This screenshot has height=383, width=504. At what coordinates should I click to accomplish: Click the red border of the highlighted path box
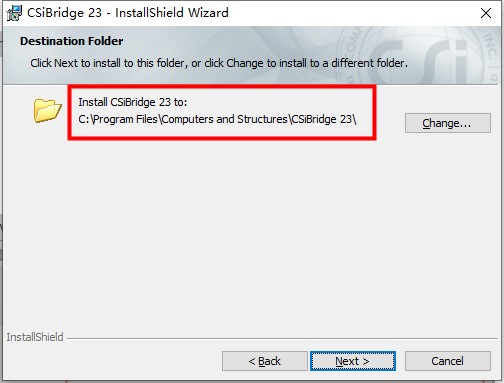(x=222, y=87)
